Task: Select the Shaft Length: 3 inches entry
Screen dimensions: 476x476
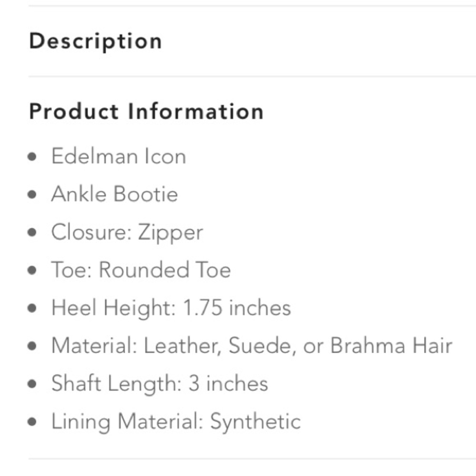Action: click(x=159, y=384)
